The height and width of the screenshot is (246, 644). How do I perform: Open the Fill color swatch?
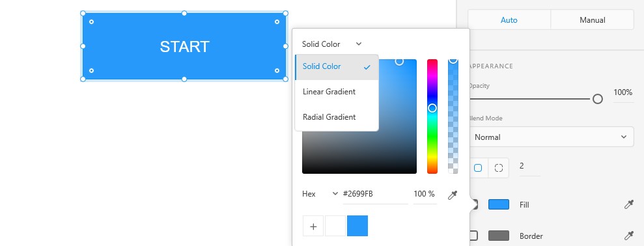(499, 204)
